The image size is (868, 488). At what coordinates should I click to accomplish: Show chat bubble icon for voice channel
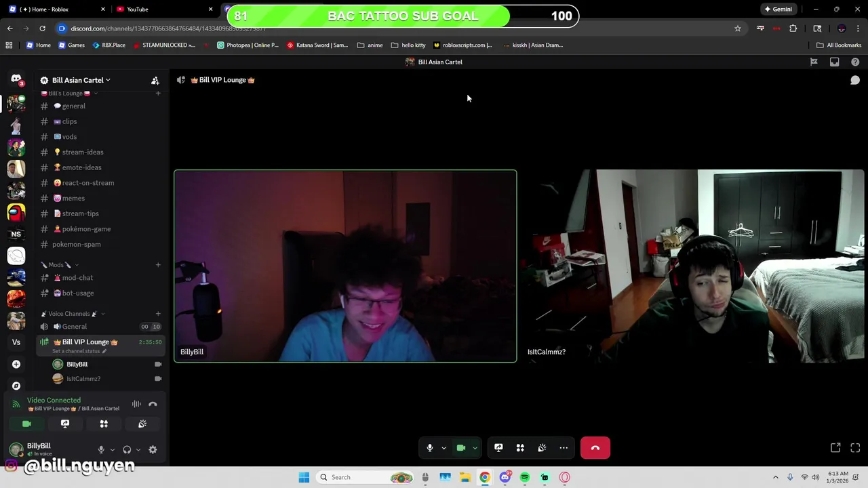pyautogui.click(x=855, y=80)
